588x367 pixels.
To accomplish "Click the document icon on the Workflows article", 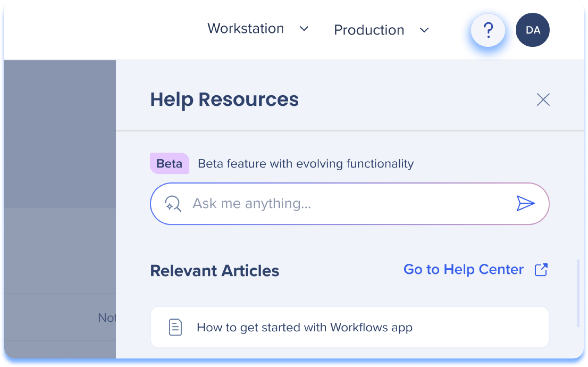I will pos(175,327).
